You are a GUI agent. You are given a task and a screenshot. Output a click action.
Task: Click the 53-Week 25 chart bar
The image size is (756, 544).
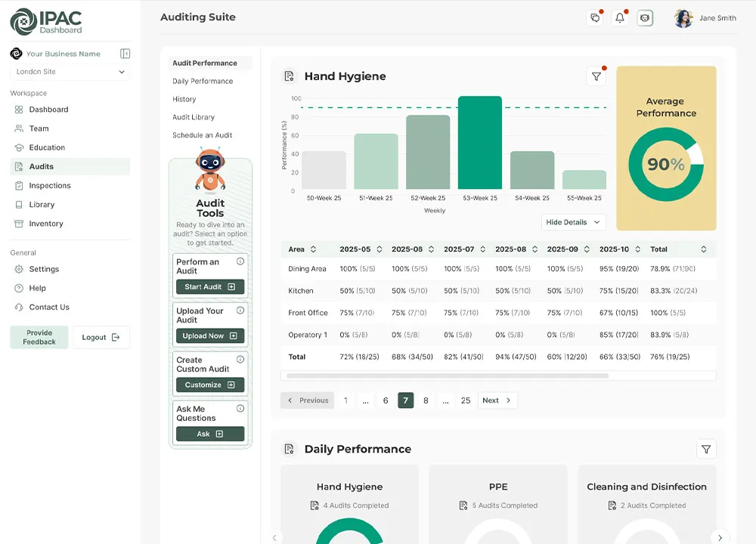(x=480, y=143)
